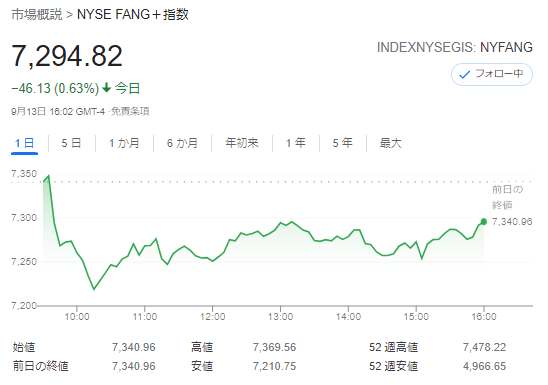Show the 5年 chart range
This screenshot has width=548, height=385.
(x=342, y=143)
